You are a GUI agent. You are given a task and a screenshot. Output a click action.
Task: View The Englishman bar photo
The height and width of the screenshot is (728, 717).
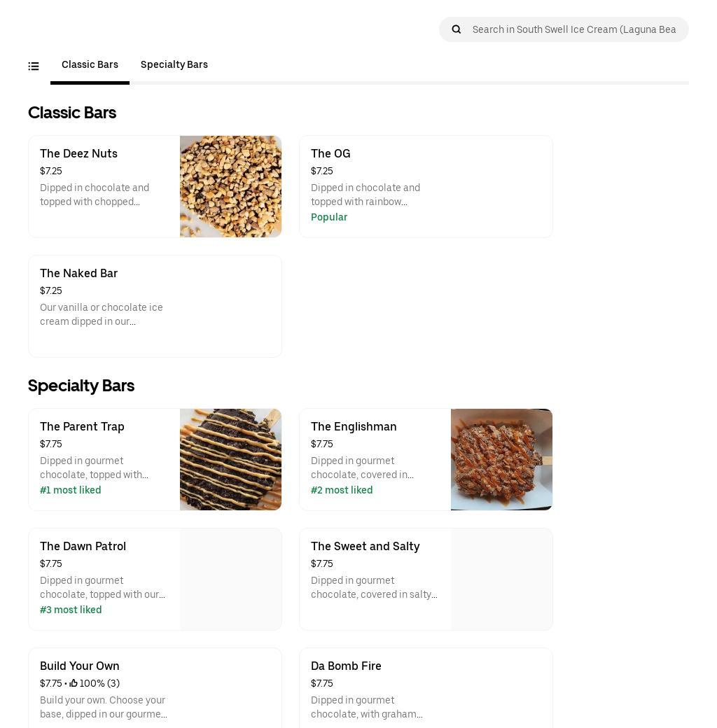pos(501,459)
